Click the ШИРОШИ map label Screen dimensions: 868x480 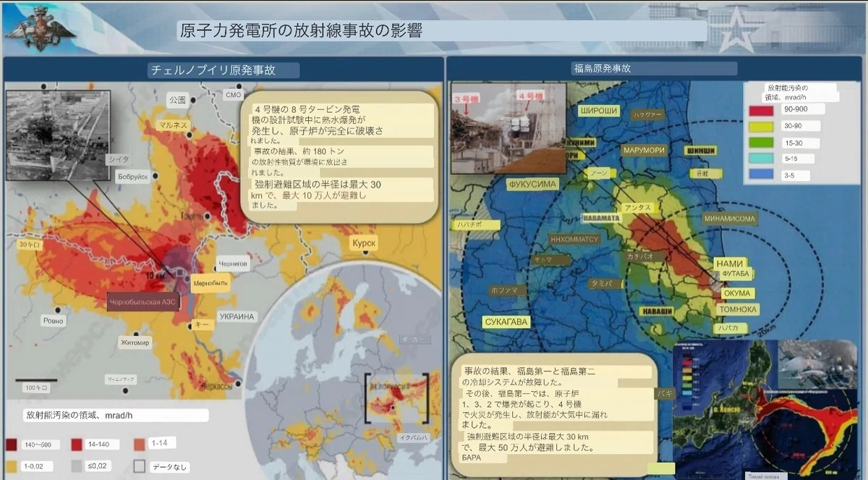coord(599,110)
